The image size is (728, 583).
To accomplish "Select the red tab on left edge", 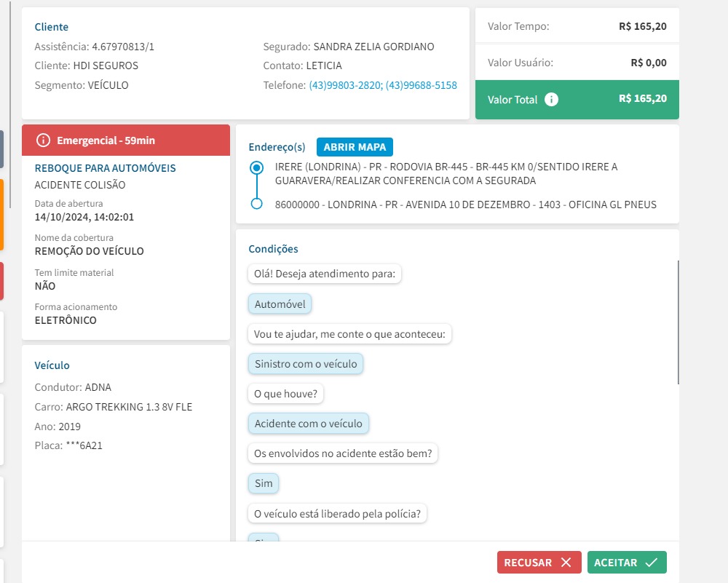I will click(2, 281).
